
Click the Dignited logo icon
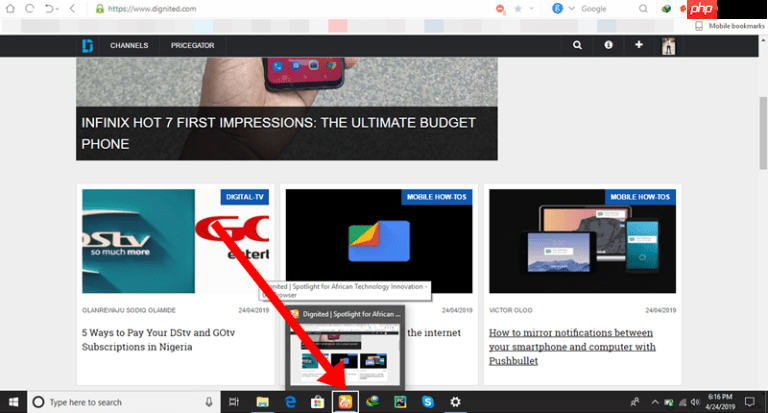[88, 46]
